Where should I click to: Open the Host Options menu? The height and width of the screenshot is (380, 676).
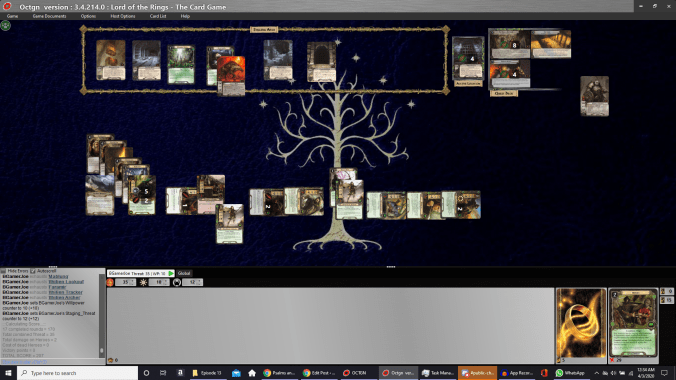pos(123,16)
